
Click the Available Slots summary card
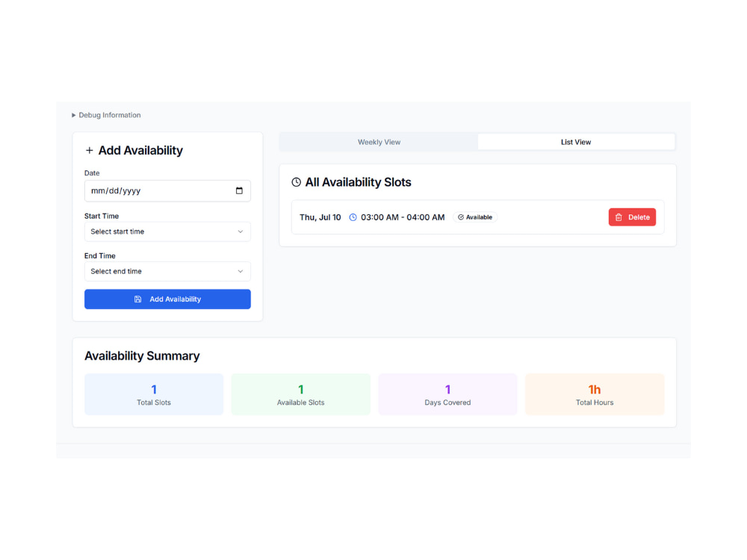pos(300,394)
